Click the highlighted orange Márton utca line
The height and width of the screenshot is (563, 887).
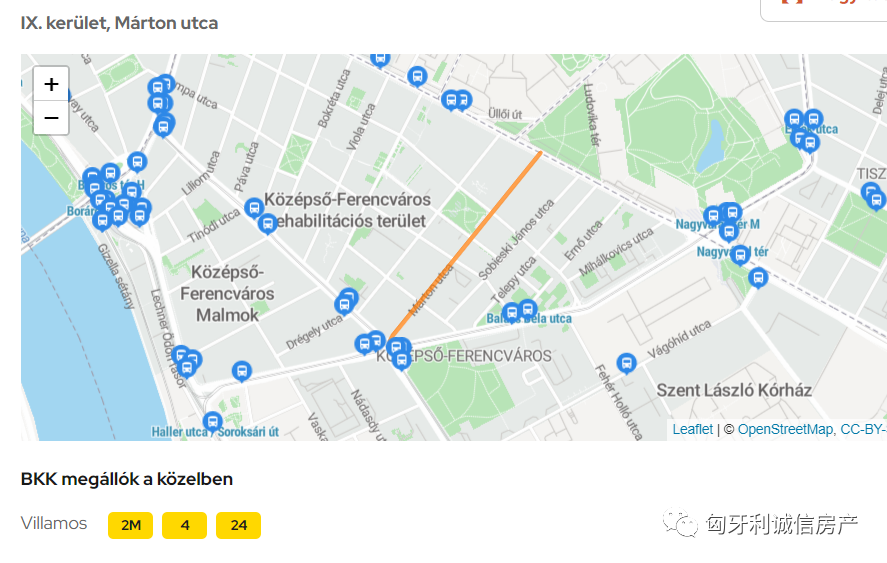[x=465, y=246]
